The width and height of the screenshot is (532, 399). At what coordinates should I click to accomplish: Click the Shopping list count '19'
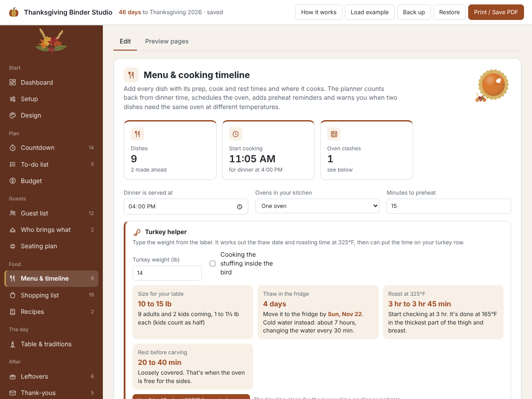click(x=91, y=295)
